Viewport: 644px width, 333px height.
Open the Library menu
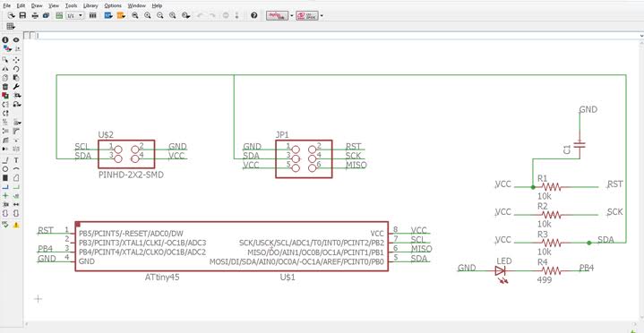[x=90, y=5]
